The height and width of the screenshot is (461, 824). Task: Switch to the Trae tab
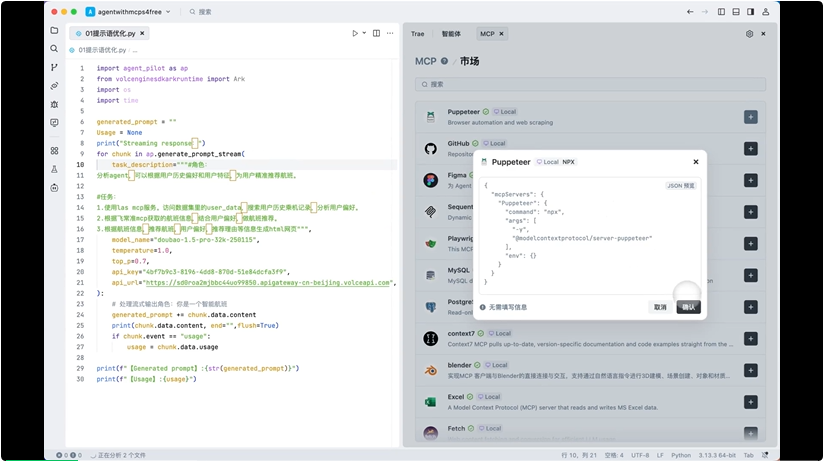pyautogui.click(x=417, y=34)
